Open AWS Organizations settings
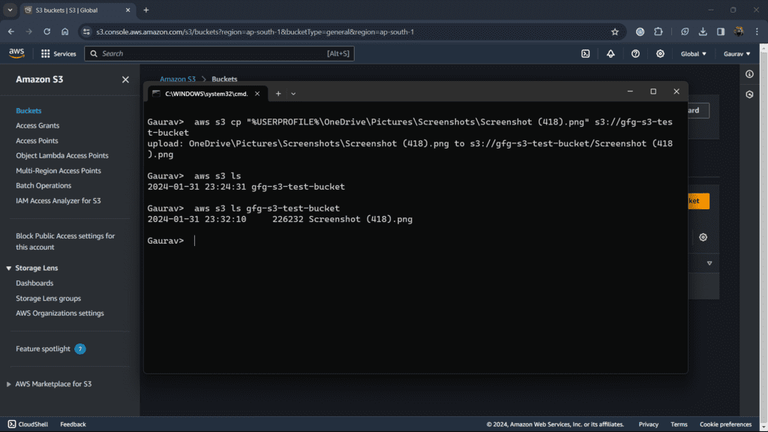 [60, 313]
